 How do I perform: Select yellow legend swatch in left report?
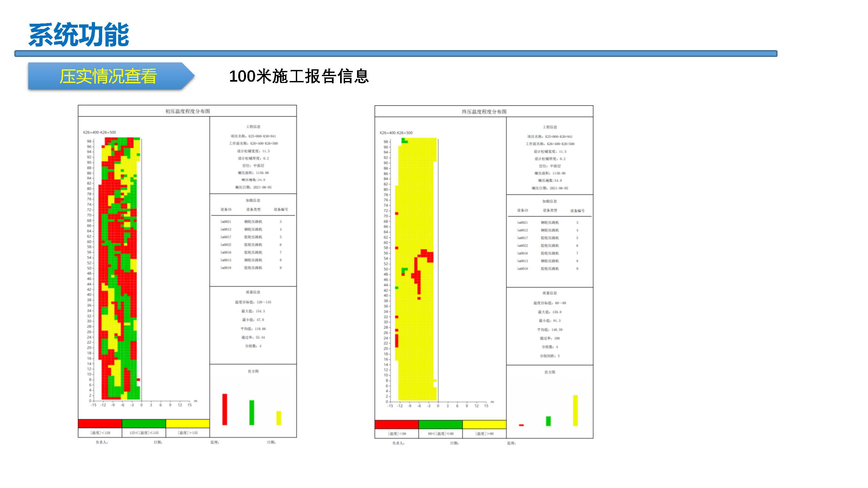coord(187,423)
